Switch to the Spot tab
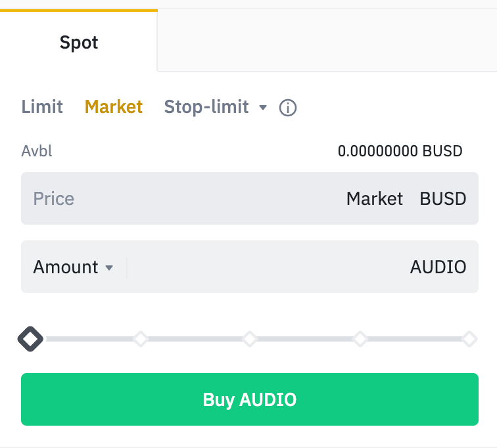Image resolution: width=497 pixels, height=448 pixels. (79, 43)
